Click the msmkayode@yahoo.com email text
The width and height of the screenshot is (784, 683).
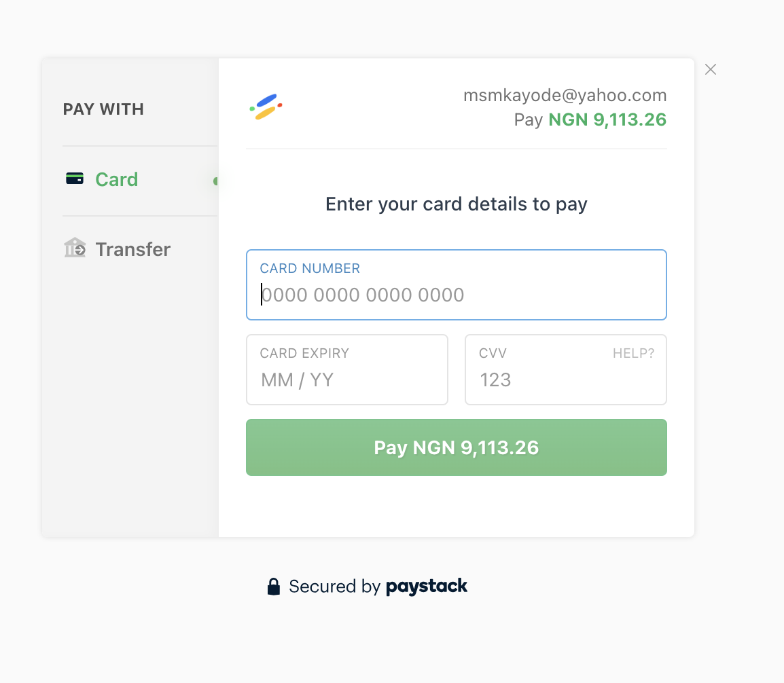565,95
